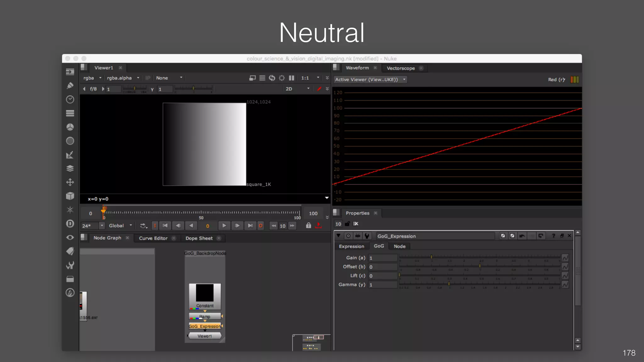Screen dimensions: 644x362
Task: Open the Transform nodes move icon
Action: pyautogui.click(x=70, y=182)
